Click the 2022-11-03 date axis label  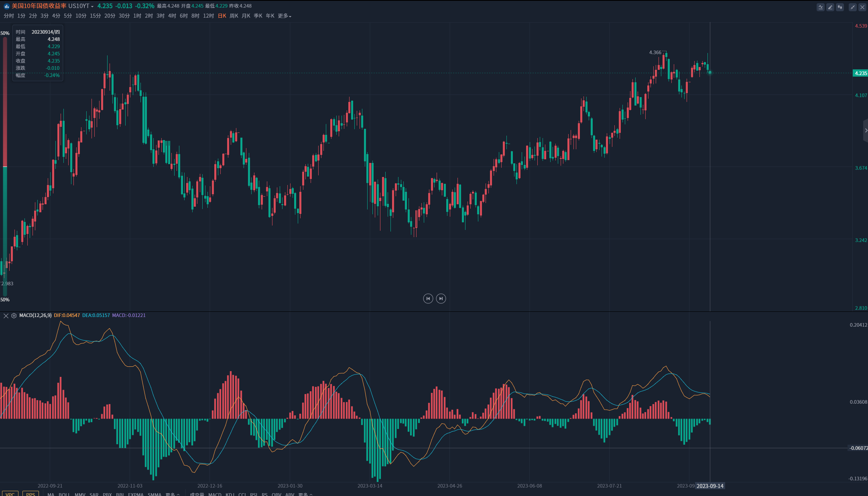130,486
